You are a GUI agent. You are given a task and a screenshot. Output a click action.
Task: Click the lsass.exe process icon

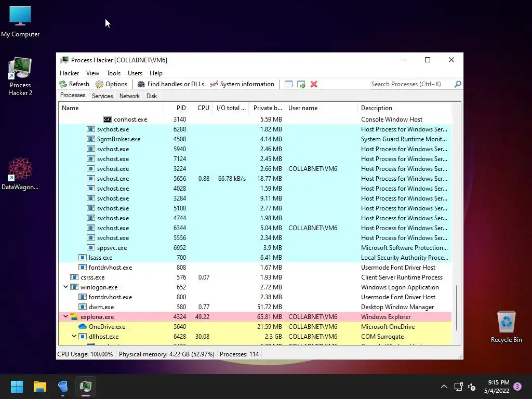[83, 258]
